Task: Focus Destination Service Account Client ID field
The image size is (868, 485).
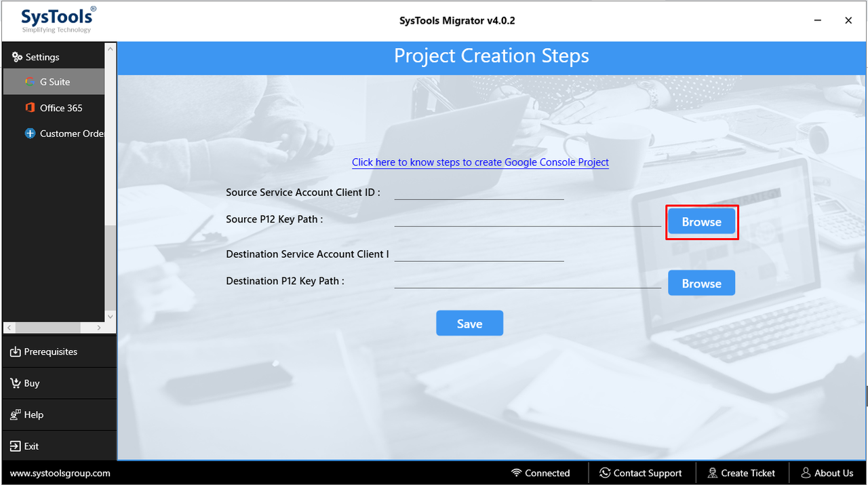Action: pyautogui.click(x=479, y=254)
